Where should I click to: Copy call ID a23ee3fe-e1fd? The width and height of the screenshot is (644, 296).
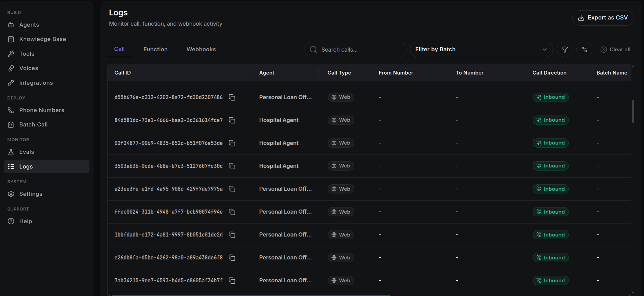[x=232, y=189]
